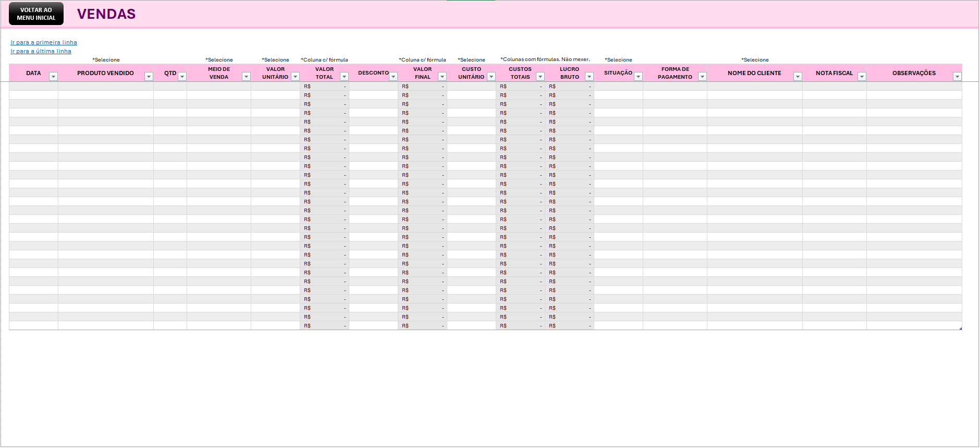Screen dimensions: 980x448
Task: Open the VALOR FINAL filter dropdown
Action: click(x=442, y=77)
